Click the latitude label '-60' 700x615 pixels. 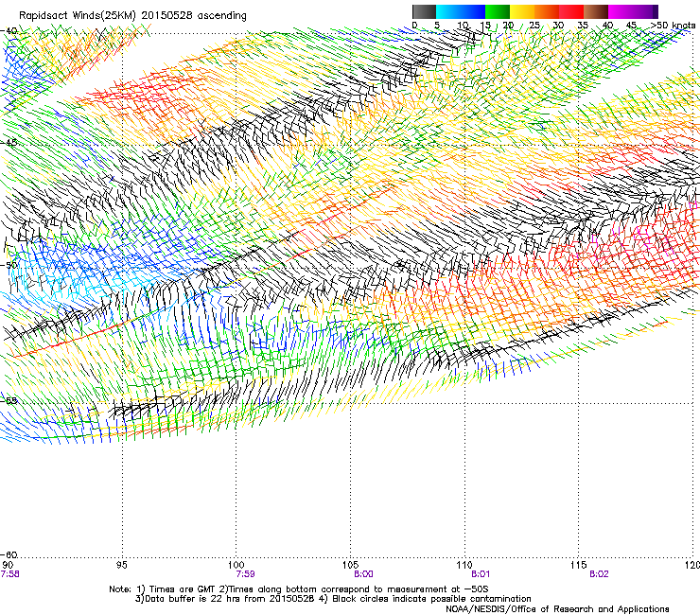[9, 555]
